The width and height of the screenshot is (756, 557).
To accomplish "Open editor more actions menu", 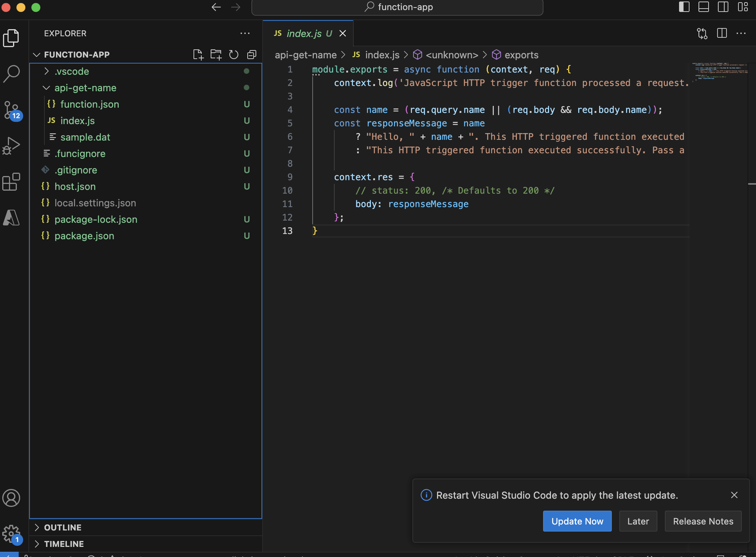I will point(741,33).
